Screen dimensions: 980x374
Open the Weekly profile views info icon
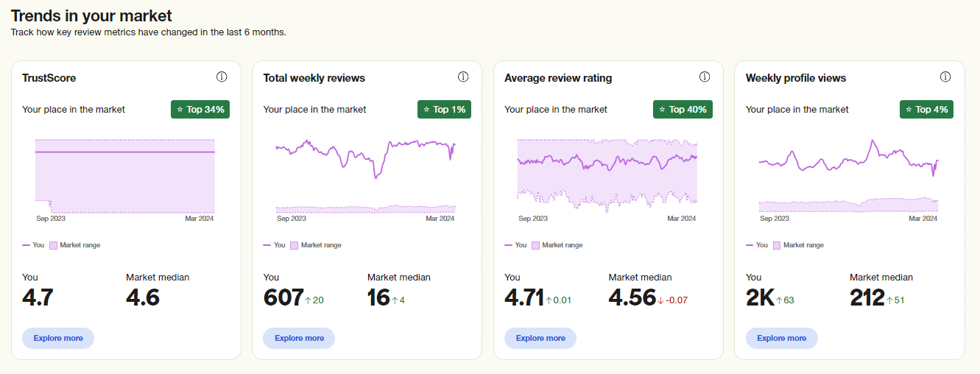(x=945, y=77)
